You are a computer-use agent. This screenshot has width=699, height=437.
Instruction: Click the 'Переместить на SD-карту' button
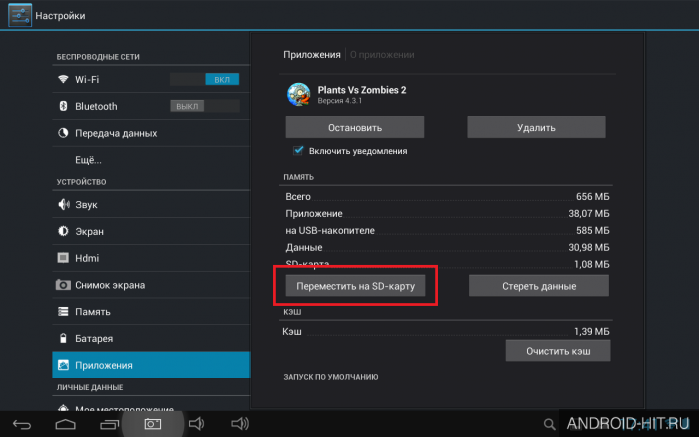click(355, 286)
